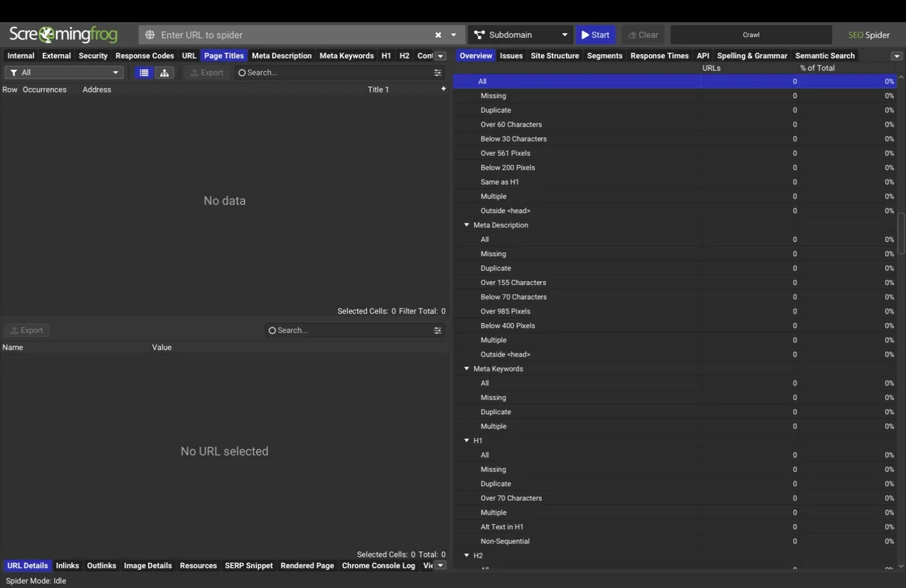
Task: Open the External tab
Action: pos(56,56)
